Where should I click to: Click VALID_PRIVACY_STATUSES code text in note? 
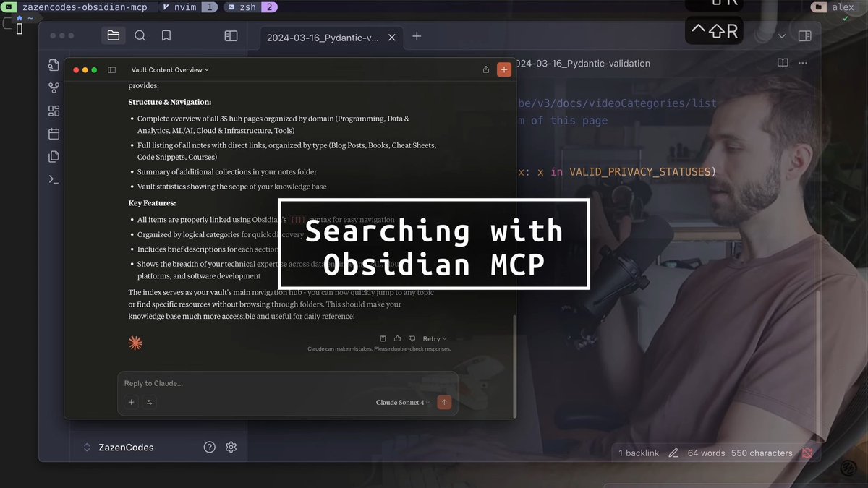[641, 171]
